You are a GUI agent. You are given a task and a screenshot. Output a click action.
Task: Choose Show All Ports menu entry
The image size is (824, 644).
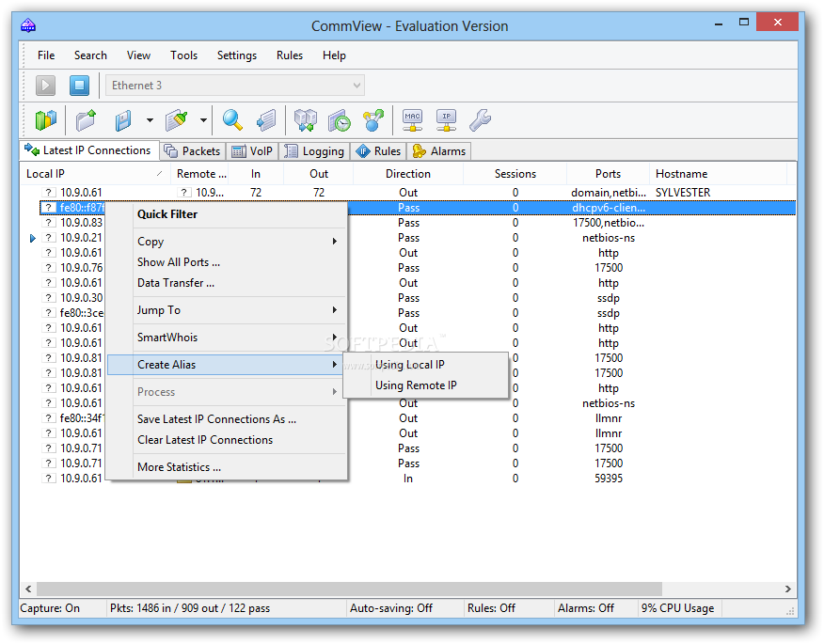(x=227, y=262)
